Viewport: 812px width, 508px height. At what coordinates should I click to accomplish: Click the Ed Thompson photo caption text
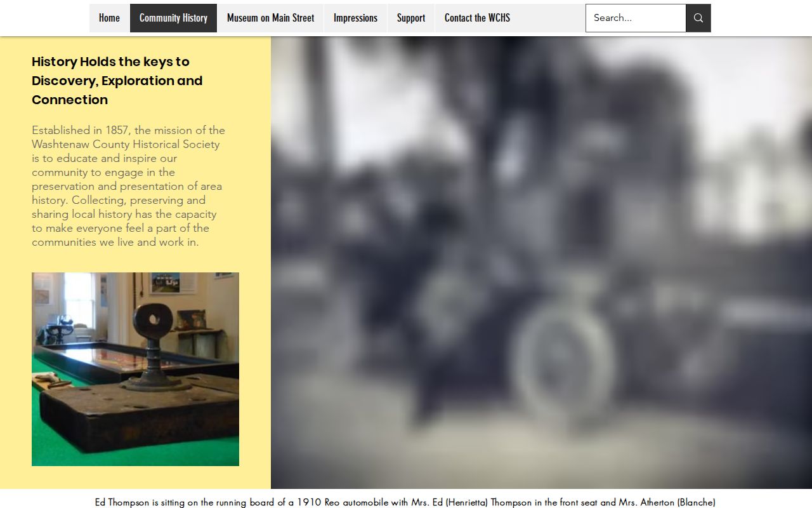405,502
